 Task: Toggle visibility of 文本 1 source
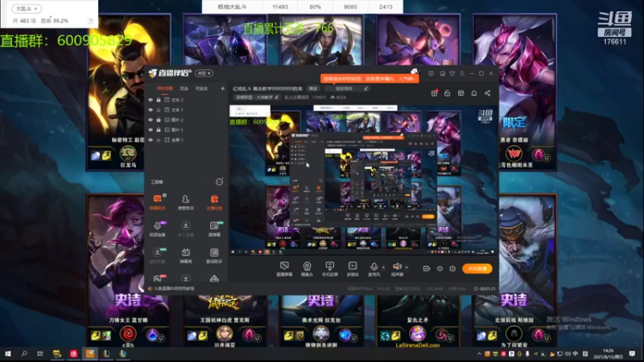coord(151,110)
